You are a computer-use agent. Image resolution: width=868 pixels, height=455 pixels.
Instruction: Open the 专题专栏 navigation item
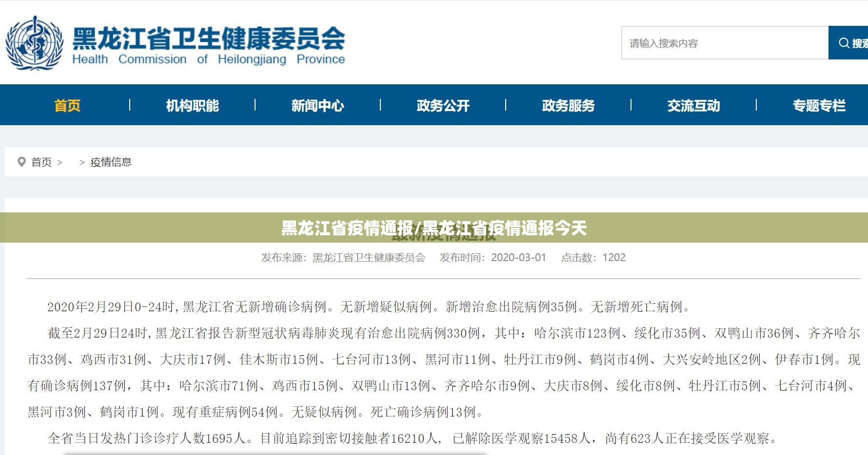[x=819, y=105]
